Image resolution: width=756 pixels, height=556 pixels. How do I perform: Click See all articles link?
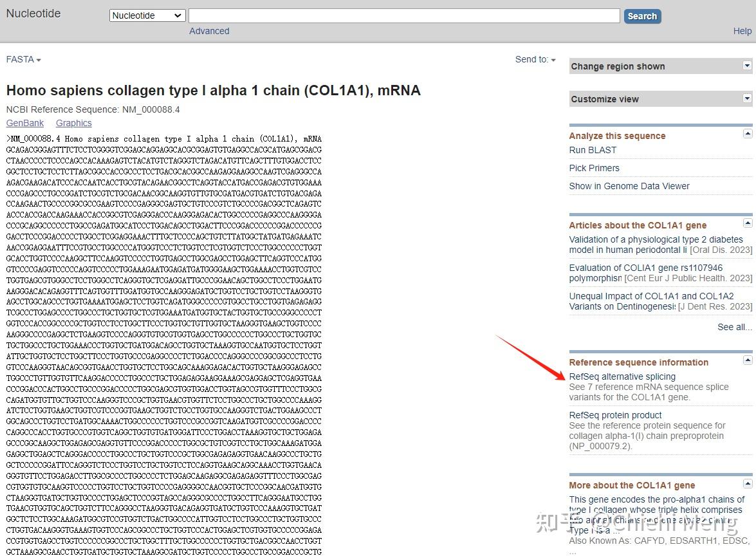pyautogui.click(x=734, y=327)
